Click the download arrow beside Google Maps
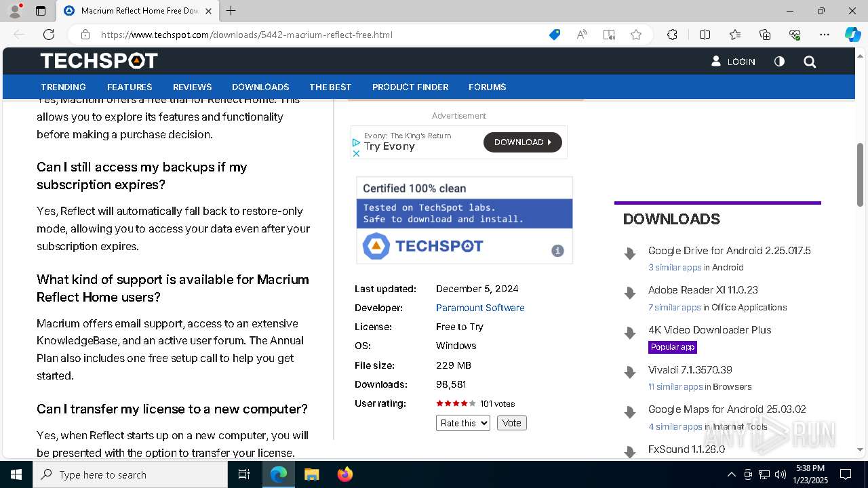 [630, 412]
